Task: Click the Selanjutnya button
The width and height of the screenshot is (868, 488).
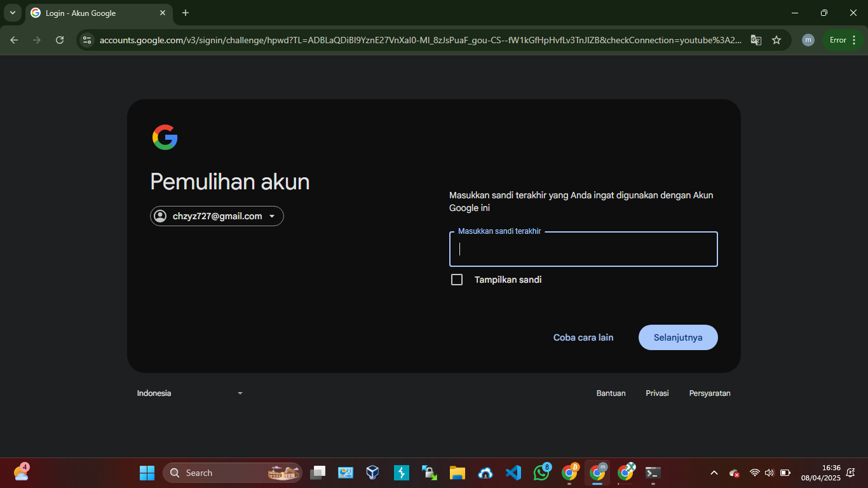Action: tap(678, 337)
